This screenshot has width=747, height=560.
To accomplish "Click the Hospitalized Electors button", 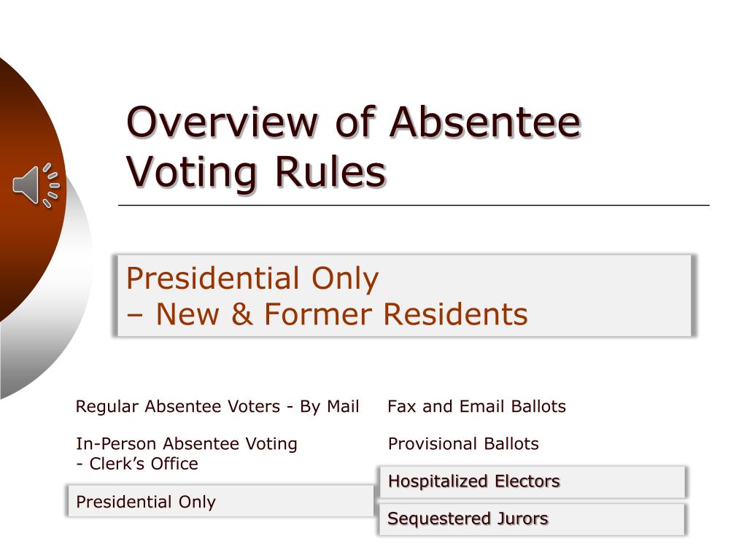I will pos(532,482).
